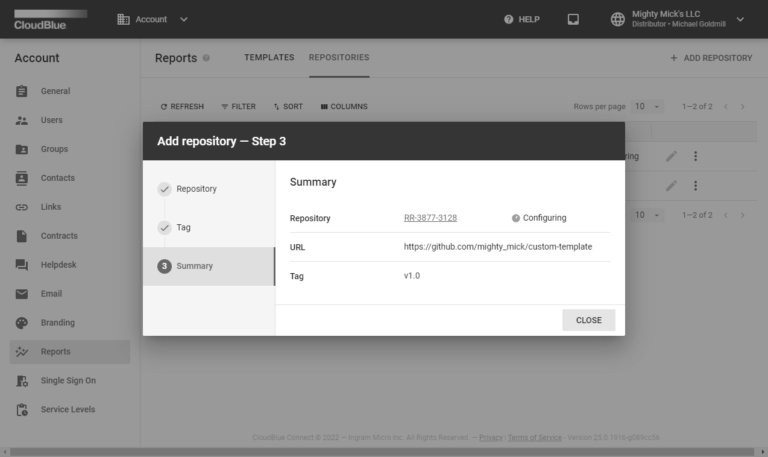
Task: Open General in the Account sidebar
Action: coord(70,91)
